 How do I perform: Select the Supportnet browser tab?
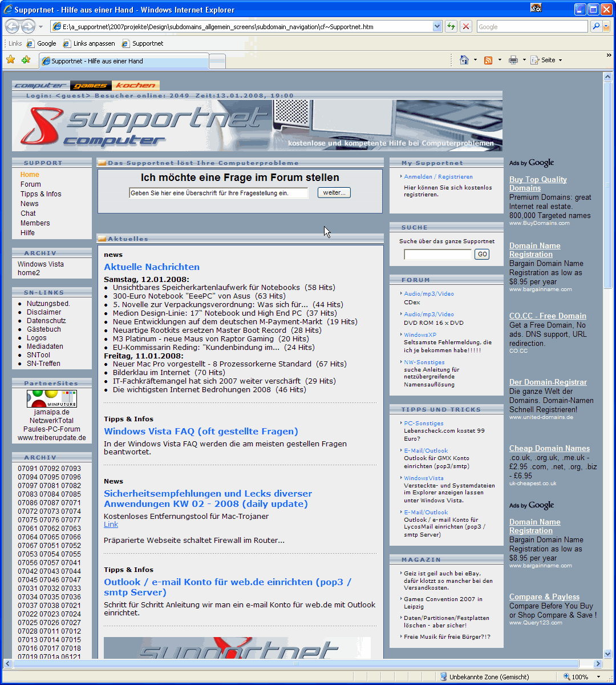(x=123, y=61)
